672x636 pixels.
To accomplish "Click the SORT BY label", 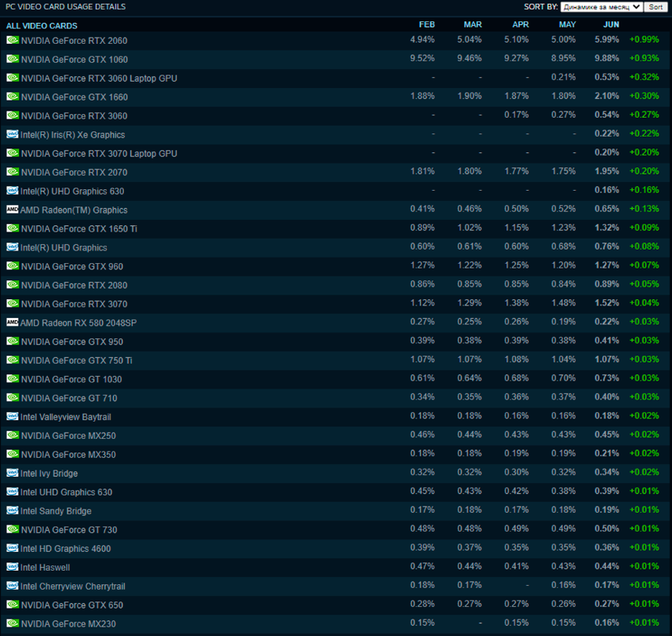I will tap(541, 7).
